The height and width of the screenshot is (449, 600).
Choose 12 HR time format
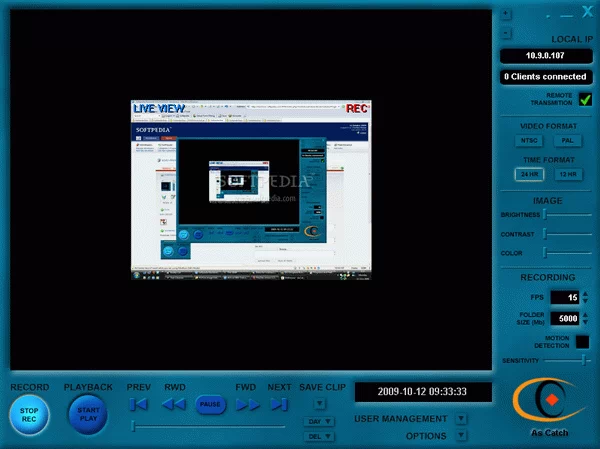(568, 174)
